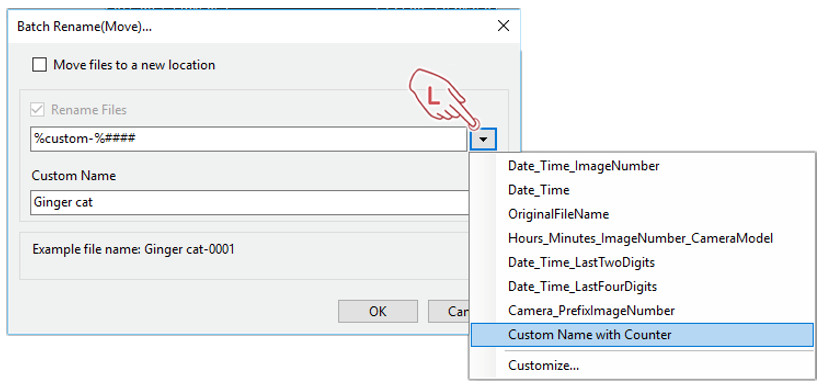Image resolution: width=827 pixels, height=385 pixels.
Task: Click the %custom-%#### template field
Action: 248,139
